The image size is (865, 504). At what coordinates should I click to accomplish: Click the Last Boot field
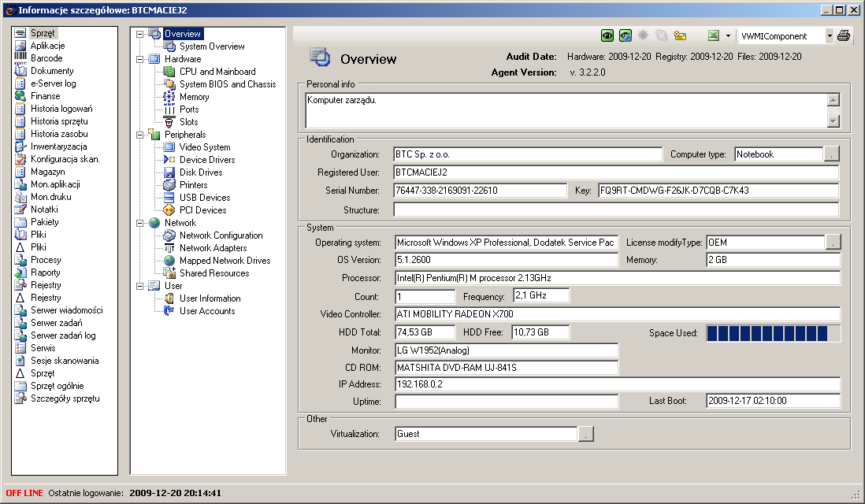pos(774,401)
